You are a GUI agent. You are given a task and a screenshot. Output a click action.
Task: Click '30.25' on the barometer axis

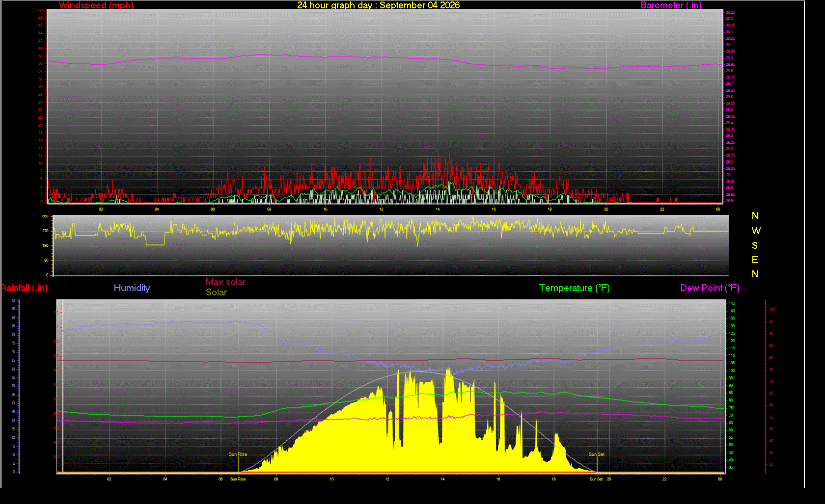pyautogui.click(x=730, y=12)
